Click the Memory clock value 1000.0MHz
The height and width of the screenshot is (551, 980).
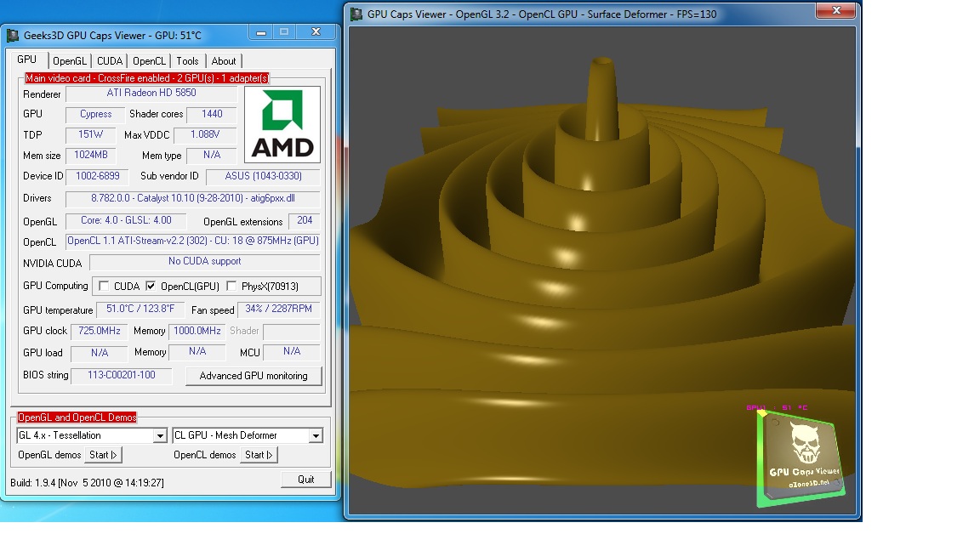click(x=197, y=331)
